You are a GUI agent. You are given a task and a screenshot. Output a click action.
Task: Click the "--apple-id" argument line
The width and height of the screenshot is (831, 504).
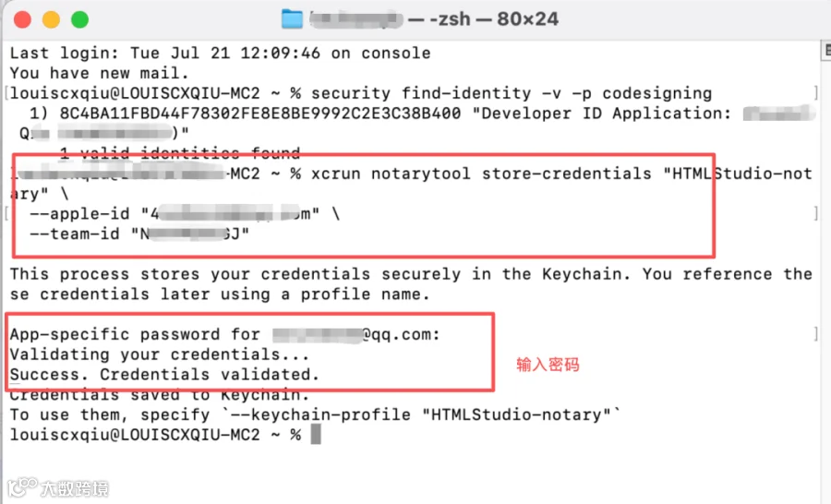pyautogui.click(x=185, y=214)
